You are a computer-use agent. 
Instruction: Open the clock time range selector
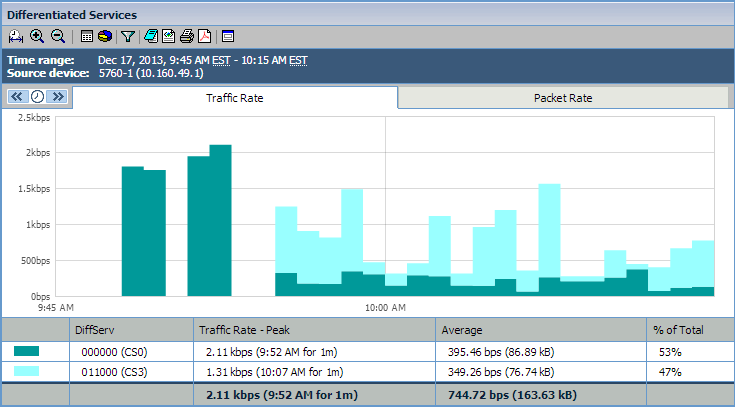pos(37,97)
